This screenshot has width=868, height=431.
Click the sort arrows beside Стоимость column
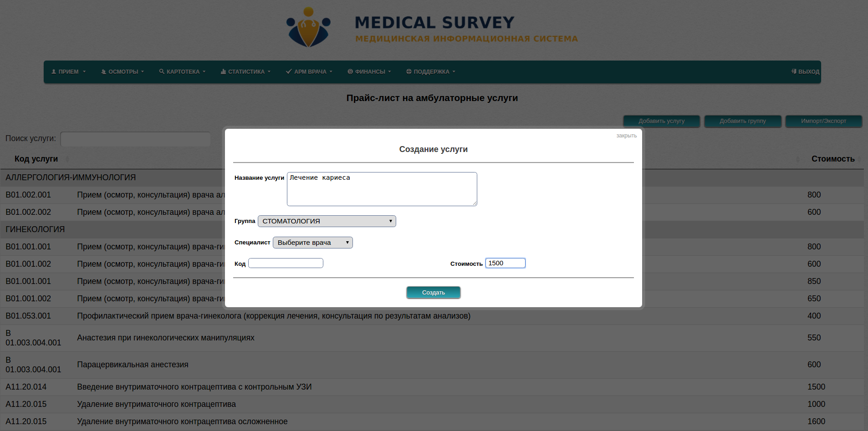point(859,159)
